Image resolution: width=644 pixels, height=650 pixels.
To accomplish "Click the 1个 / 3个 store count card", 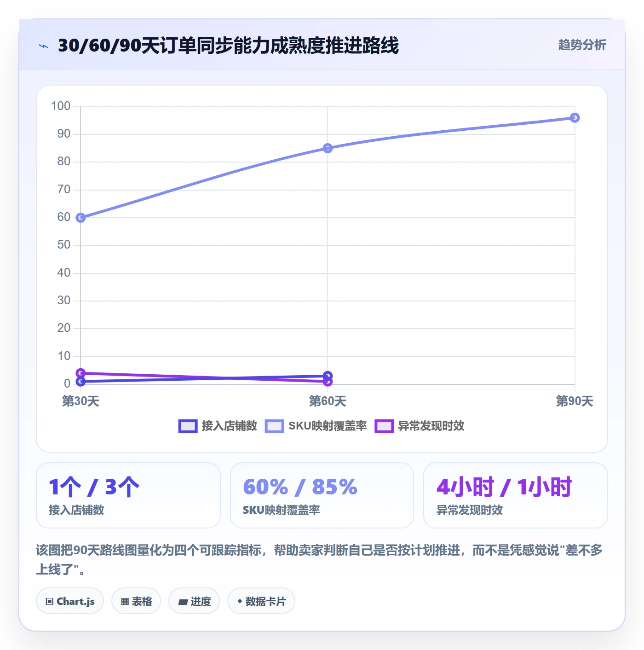I will (128, 495).
